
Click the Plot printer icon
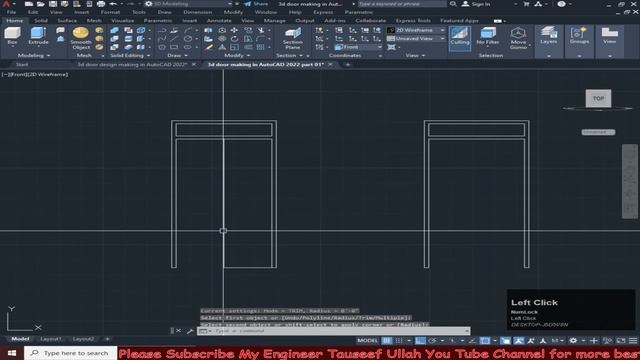101,4
